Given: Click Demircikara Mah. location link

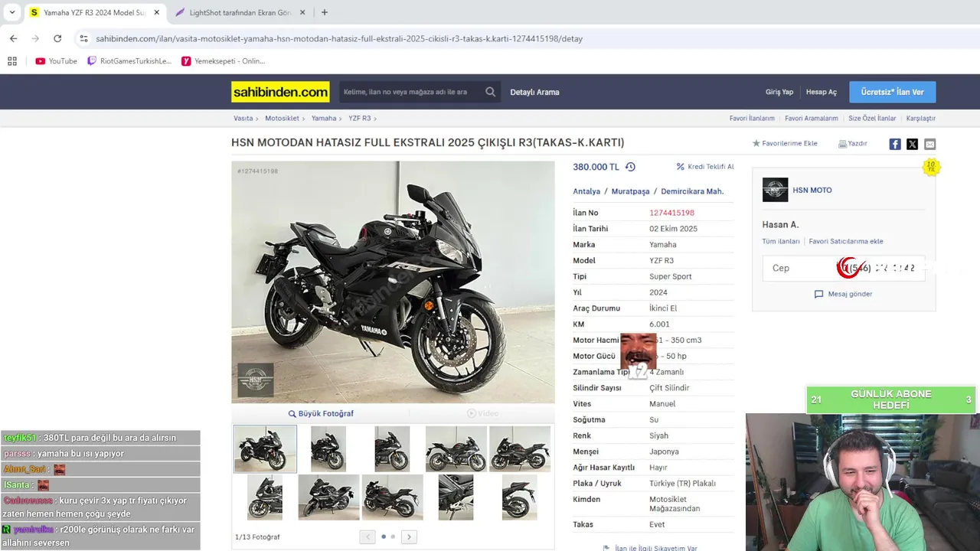Looking at the screenshot, I should pyautogui.click(x=692, y=191).
